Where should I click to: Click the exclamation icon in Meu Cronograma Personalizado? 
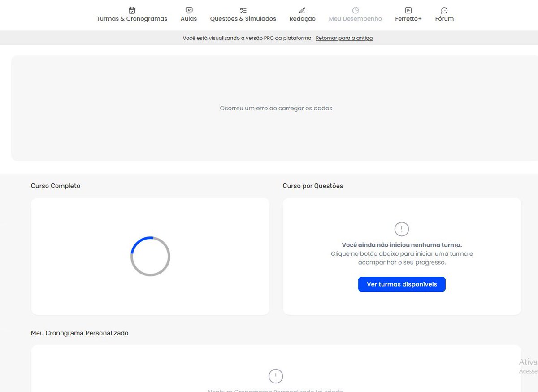click(x=276, y=376)
